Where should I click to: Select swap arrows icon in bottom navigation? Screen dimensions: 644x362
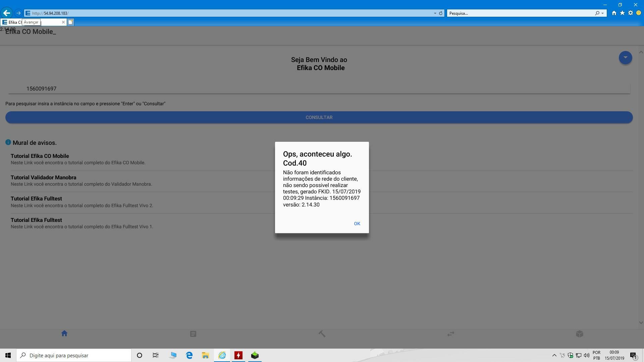[450, 334]
